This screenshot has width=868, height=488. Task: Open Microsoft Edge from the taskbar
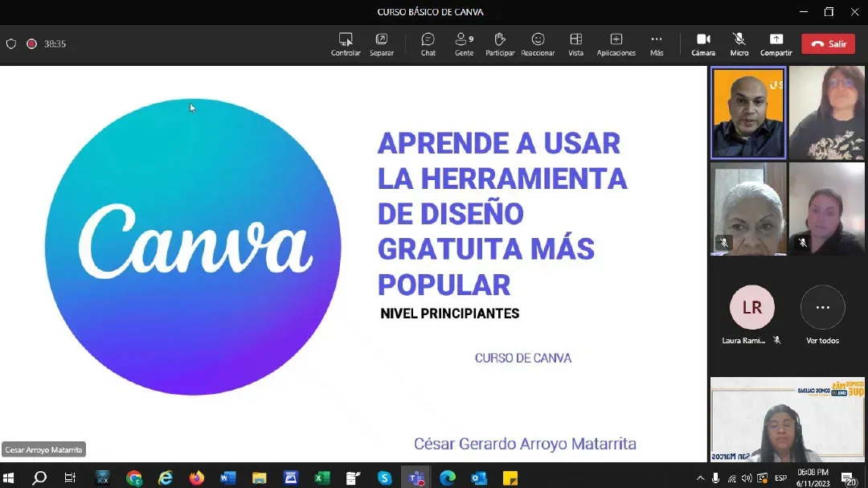pos(448,478)
